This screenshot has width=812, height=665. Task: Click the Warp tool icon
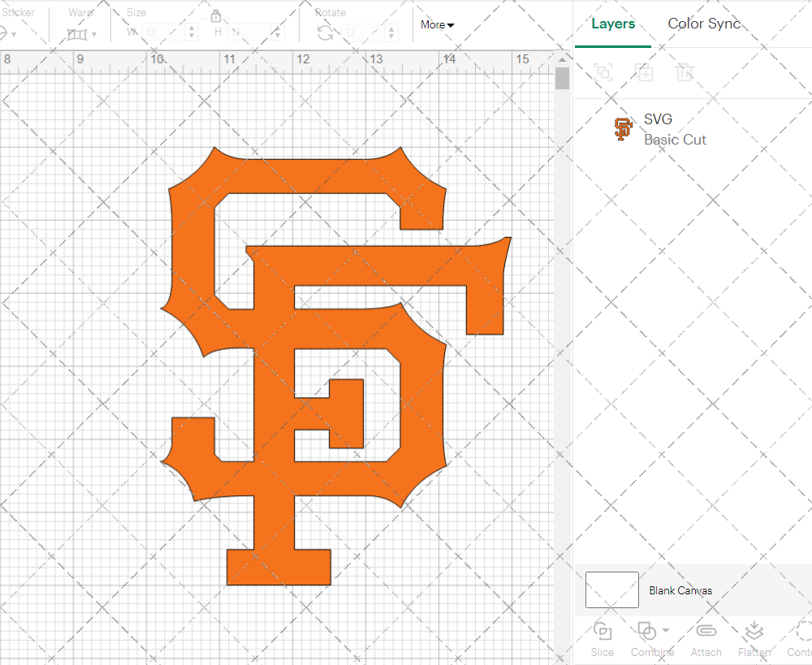point(76,34)
